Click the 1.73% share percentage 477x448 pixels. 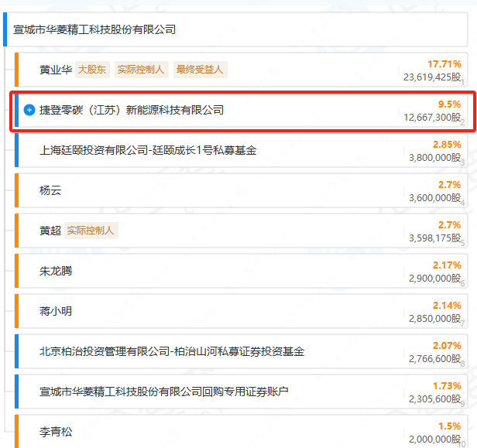(x=447, y=385)
